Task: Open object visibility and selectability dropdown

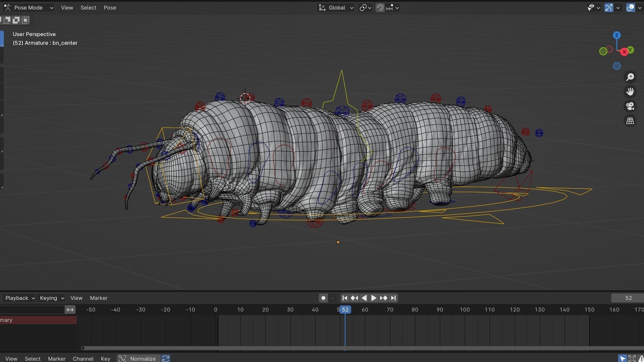Action: tap(593, 7)
